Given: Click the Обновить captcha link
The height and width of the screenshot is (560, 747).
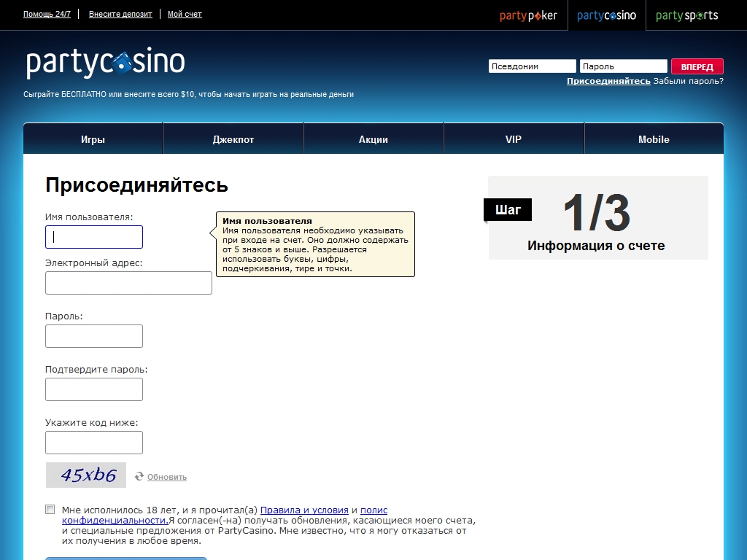Looking at the screenshot, I should tap(167, 477).
